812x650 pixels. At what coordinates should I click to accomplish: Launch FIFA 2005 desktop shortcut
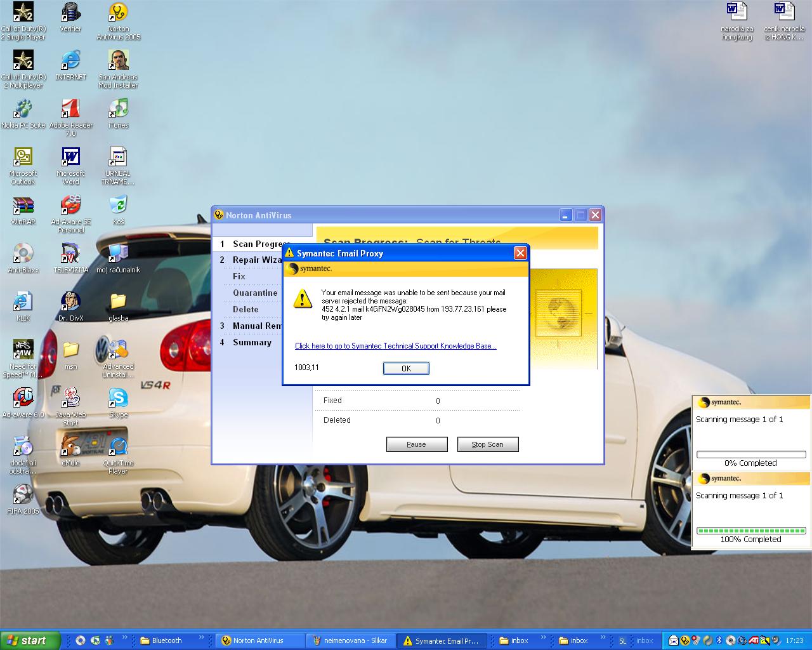pyautogui.click(x=23, y=500)
